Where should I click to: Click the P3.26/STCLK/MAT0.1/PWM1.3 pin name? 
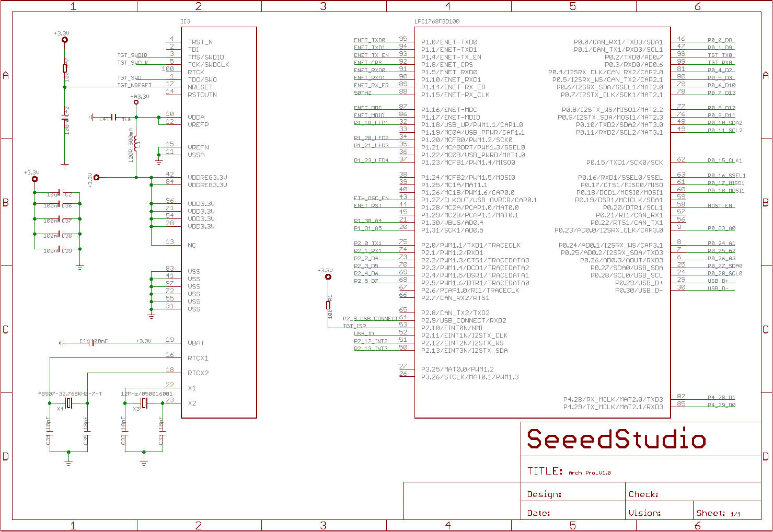coord(470,377)
